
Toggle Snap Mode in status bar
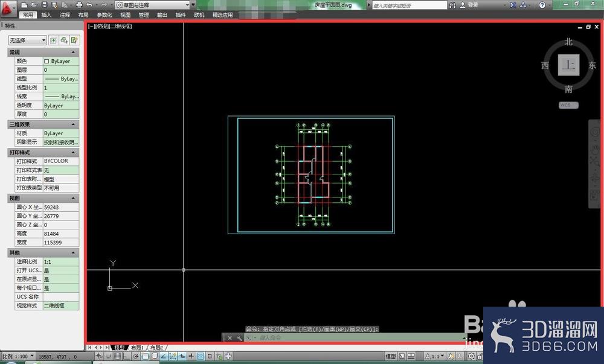tap(108, 356)
